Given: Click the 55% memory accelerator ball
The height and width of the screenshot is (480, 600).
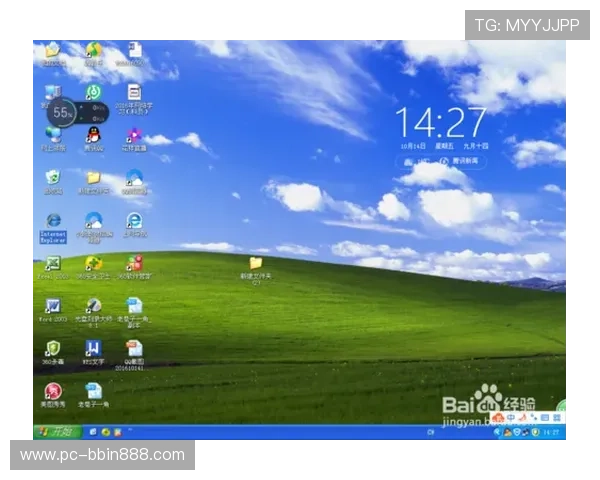Looking at the screenshot, I should tap(61, 113).
